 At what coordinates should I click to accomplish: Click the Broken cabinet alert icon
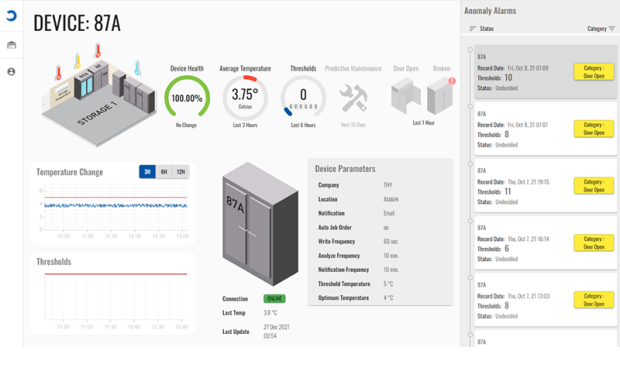(x=440, y=95)
